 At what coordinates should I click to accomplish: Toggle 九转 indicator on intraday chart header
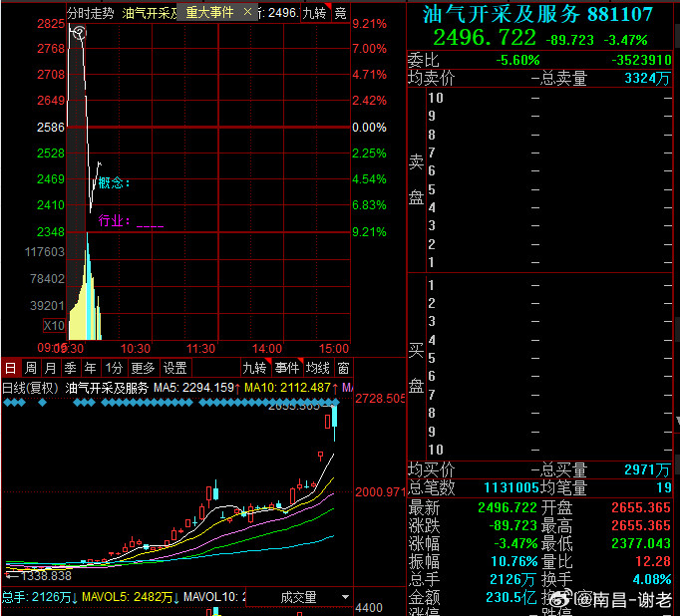313,12
